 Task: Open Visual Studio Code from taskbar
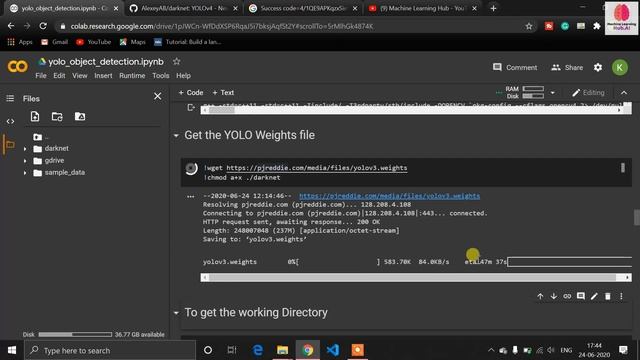click(333, 350)
